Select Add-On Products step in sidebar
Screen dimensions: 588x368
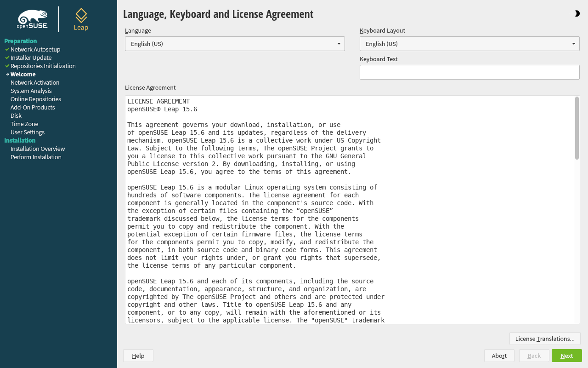coord(33,107)
